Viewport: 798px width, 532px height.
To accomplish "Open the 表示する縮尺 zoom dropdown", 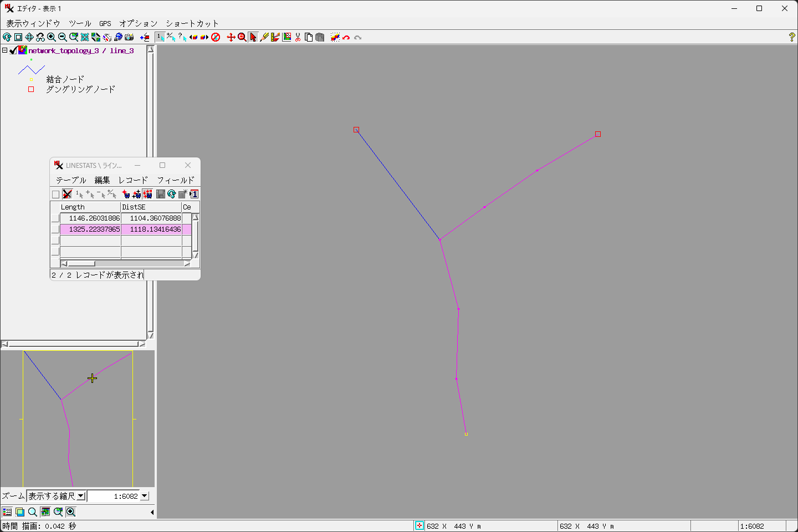I will 81,496.
